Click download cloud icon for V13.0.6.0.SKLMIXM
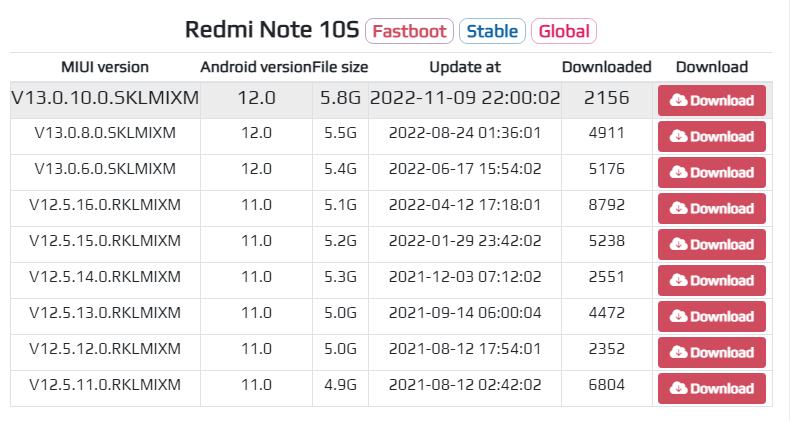This screenshot has width=790, height=421. (x=678, y=172)
